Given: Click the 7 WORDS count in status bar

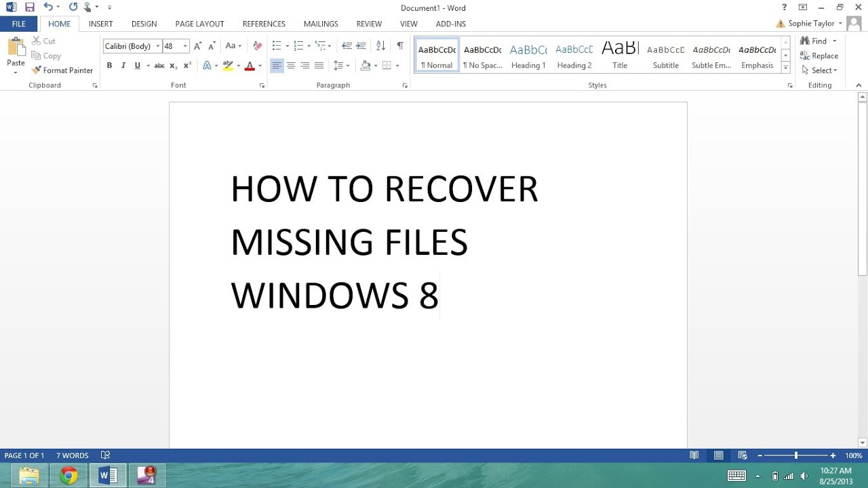Looking at the screenshot, I should [x=72, y=455].
